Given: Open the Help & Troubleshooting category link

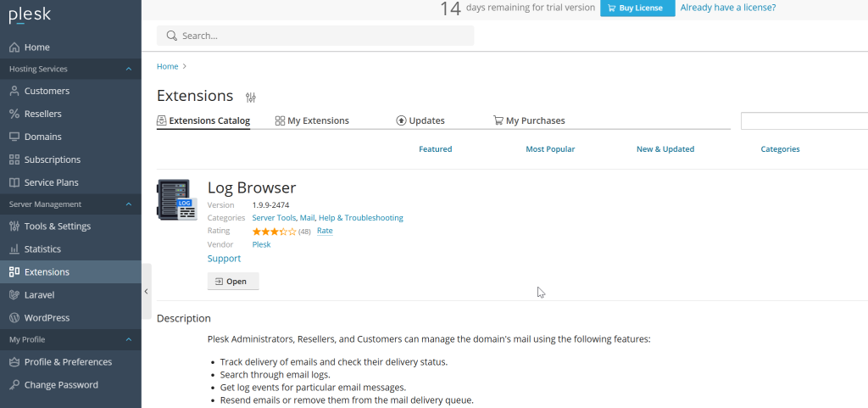Looking at the screenshot, I should [x=361, y=218].
